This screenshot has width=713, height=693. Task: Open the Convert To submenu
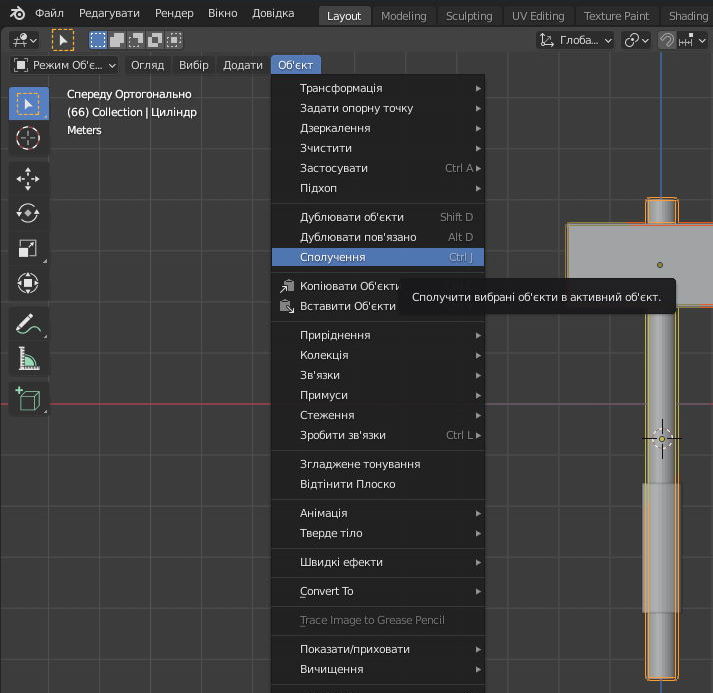tap(378, 592)
